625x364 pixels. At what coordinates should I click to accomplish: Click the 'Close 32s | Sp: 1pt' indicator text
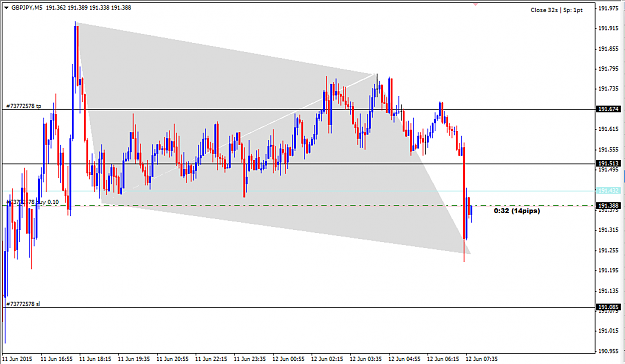[556, 10]
